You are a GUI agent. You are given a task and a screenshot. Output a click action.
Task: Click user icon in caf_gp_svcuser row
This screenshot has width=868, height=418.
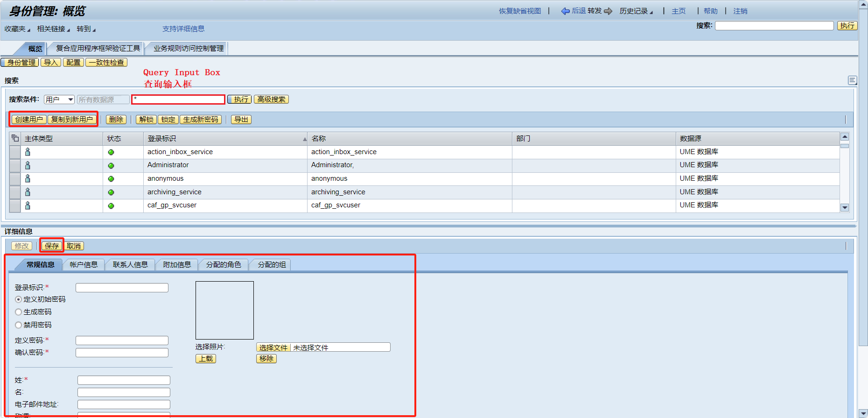tap(28, 205)
